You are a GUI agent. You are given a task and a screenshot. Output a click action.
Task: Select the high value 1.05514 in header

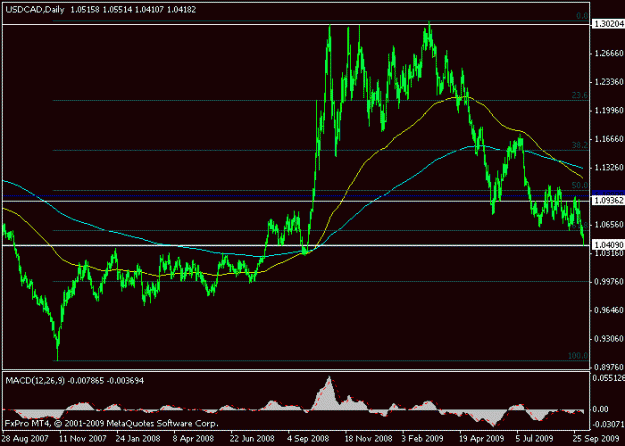pos(117,10)
